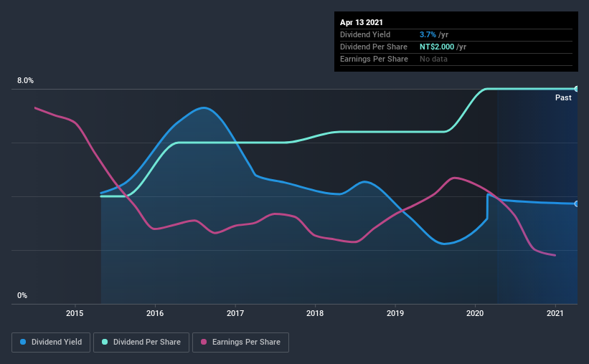
Task: Click the 8.0% y-axis label
Action: point(25,81)
